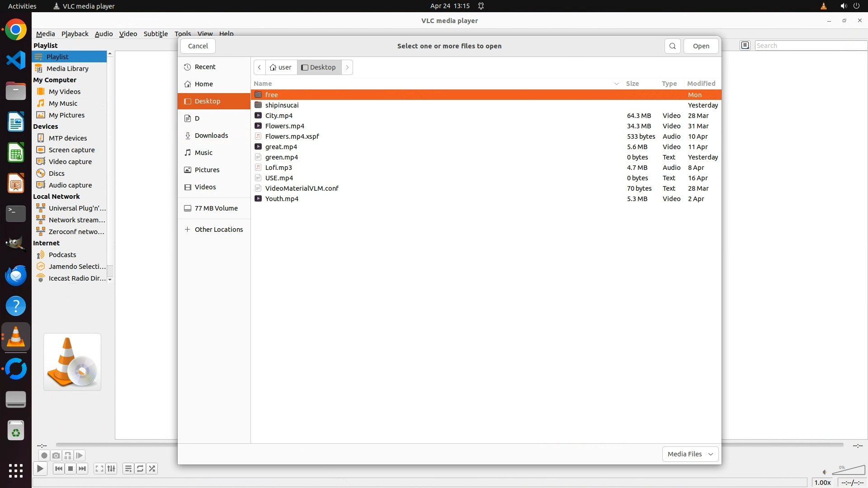Click the fullscreen toggle icon
Viewport: 868px width, 488px height.
click(x=99, y=469)
